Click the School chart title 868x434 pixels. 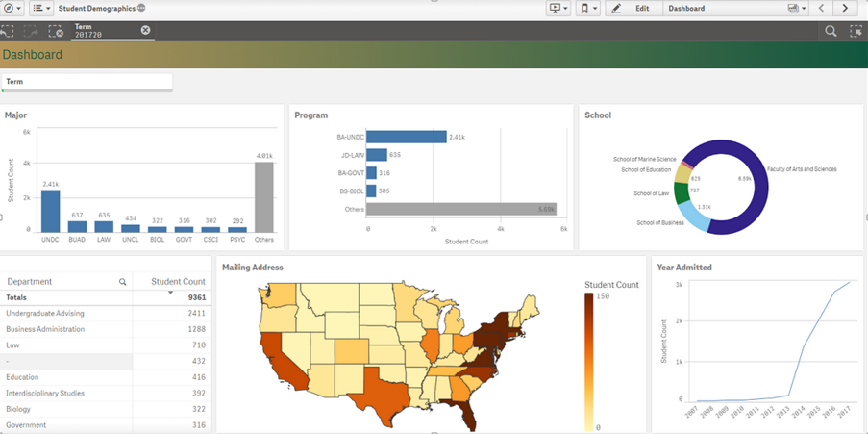pos(598,115)
